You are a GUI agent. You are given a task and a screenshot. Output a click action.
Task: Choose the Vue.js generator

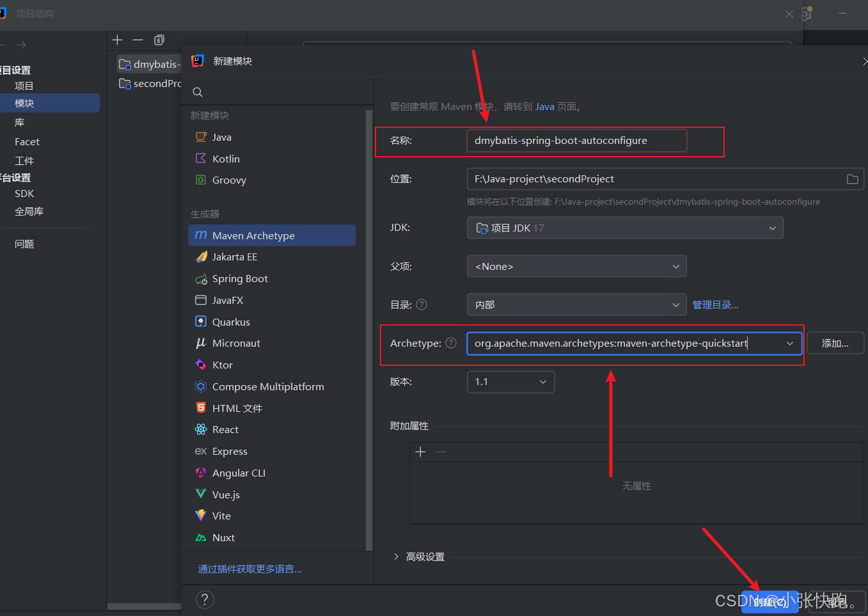pyautogui.click(x=272, y=494)
